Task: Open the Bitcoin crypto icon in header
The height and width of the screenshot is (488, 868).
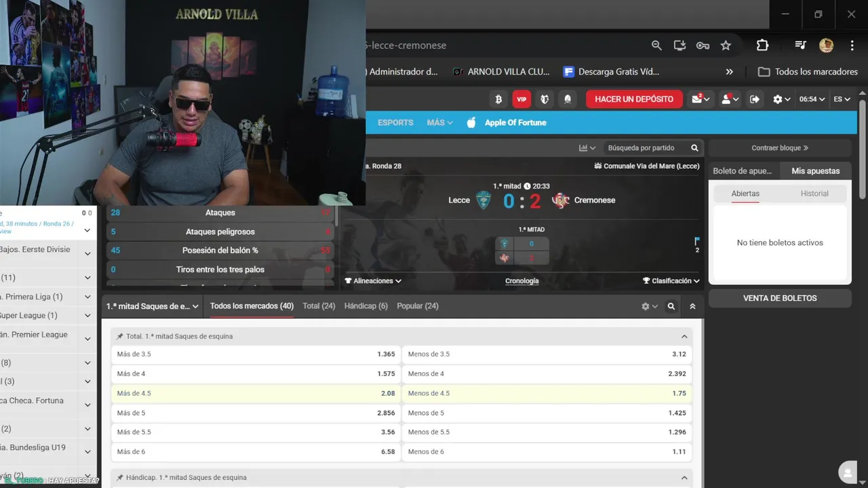Action: point(498,99)
